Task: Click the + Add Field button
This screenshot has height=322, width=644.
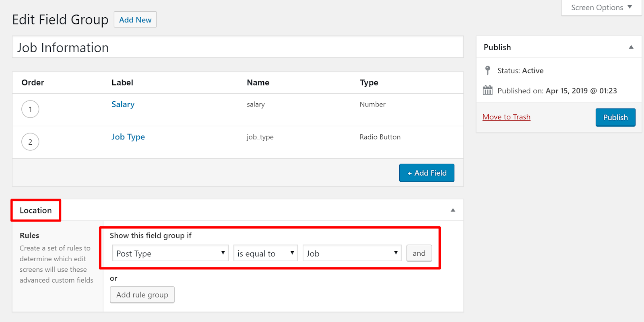Action: (427, 173)
